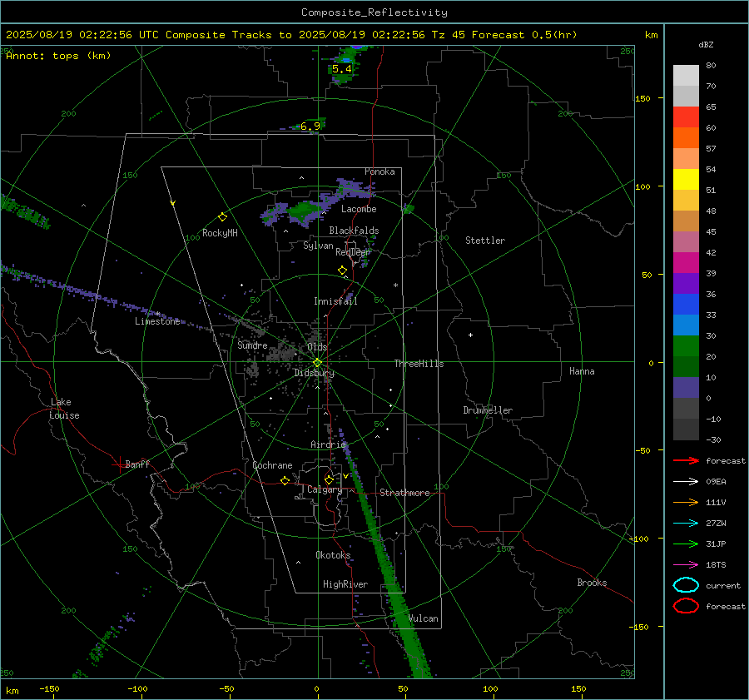Click the ThreeHills town label
Screen dimensions: 749x700
(419, 364)
